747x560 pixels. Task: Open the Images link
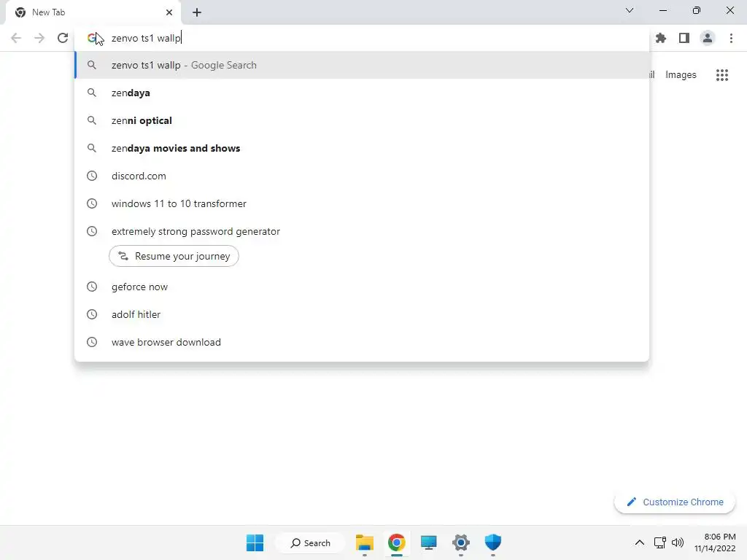[681, 75]
